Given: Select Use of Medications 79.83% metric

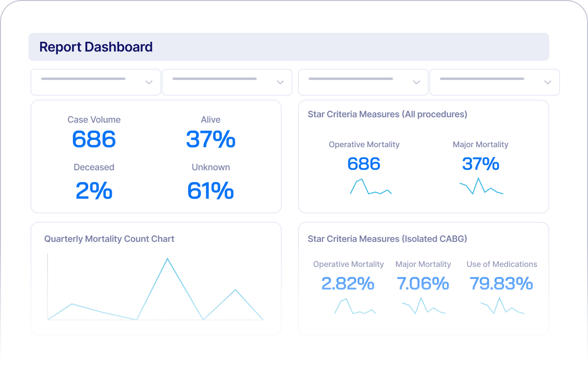Looking at the screenshot, I should pos(501,283).
